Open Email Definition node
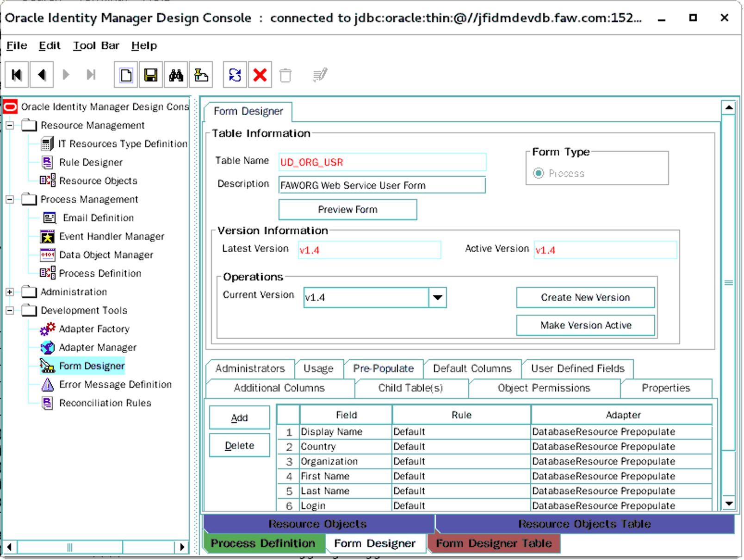The width and height of the screenshot is (744, 560). pyautogui.click(x=98, y=218)
